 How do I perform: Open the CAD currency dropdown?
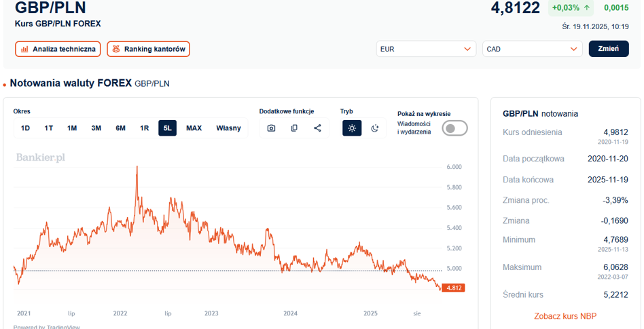pyautogui.click(x=533, y=49)
